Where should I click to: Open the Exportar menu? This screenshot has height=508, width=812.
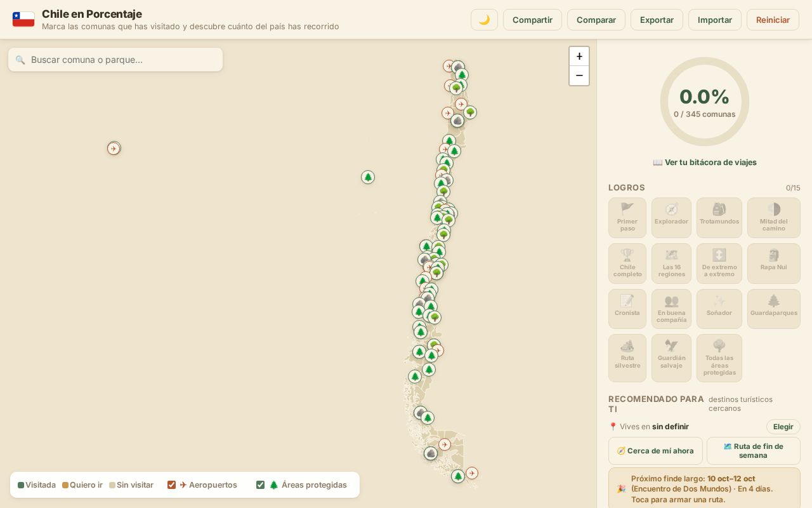point(657,20)
